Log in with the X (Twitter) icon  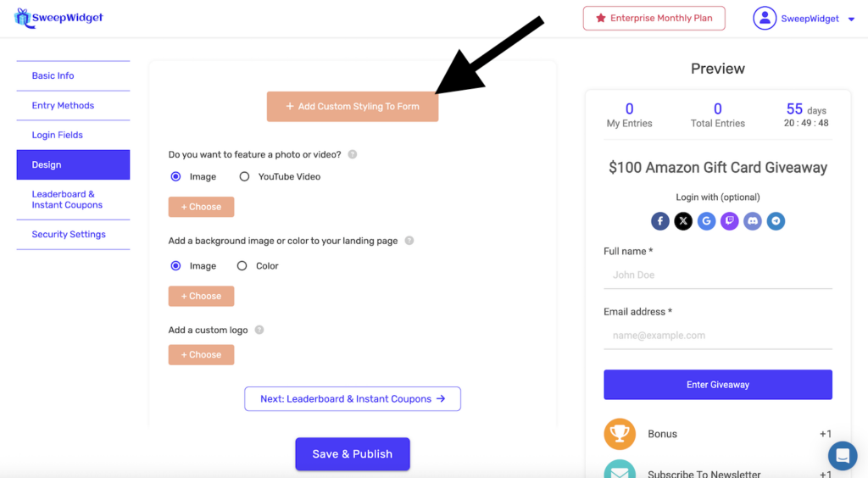tap(683, 222)
